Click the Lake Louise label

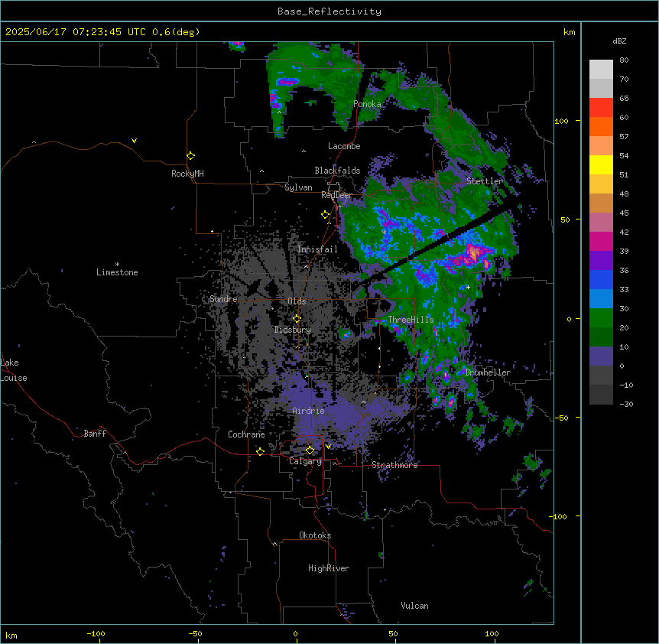pyautogui.click(x=14, y=370)
